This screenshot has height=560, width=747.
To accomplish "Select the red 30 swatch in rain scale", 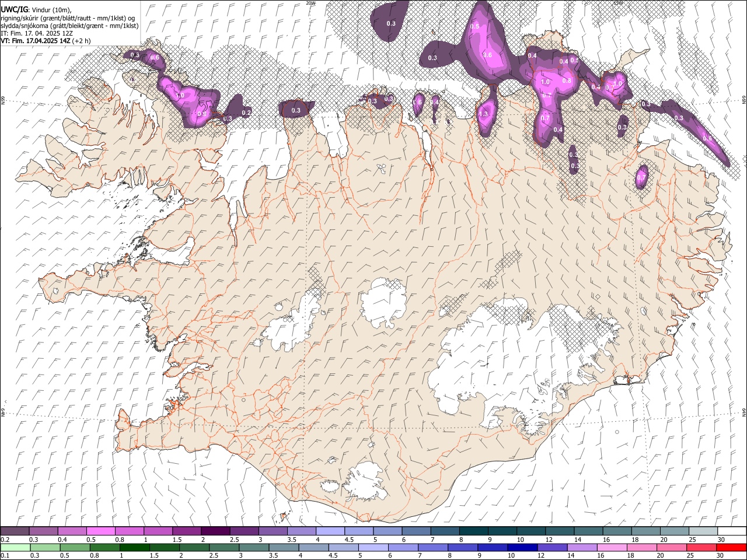I will (731, 547).
